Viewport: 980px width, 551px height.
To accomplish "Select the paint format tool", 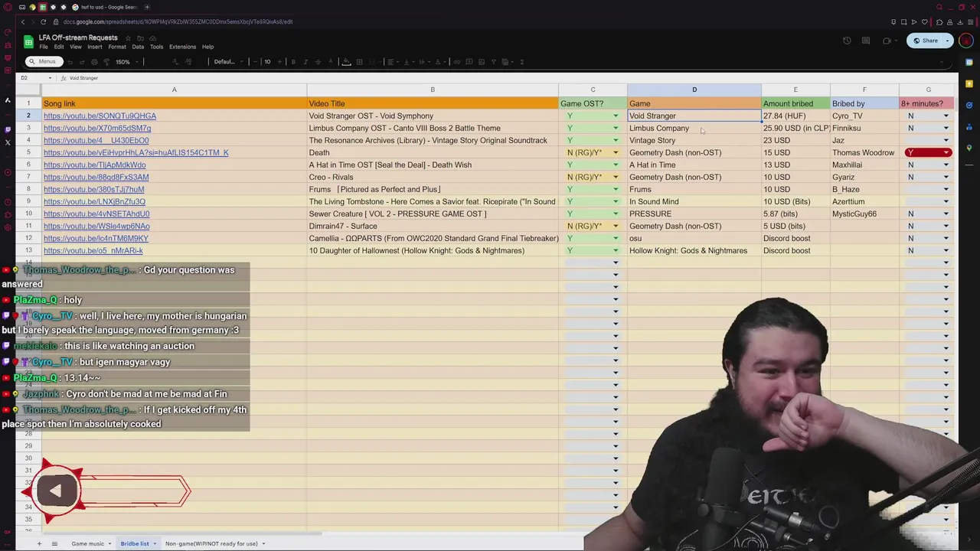I will tap(106, 61).
